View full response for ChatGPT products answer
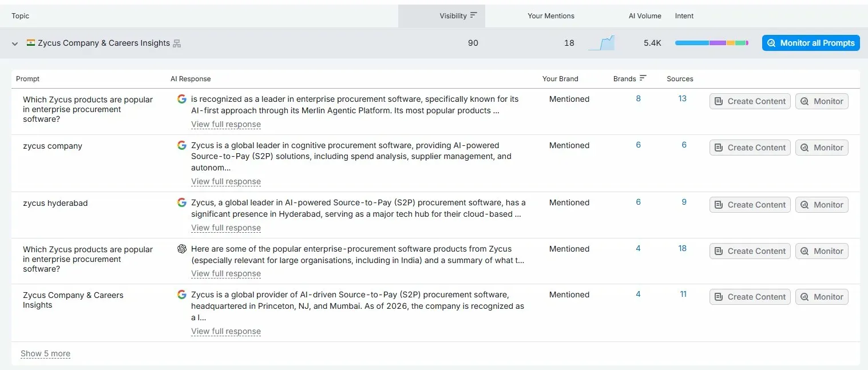Screen dimensions: 868x370 click(226, 273)
